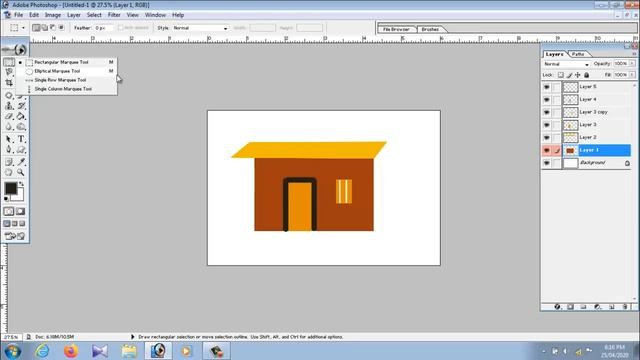The image size is (640, 360).
Task: Click Create new layer icon in Layers panel
Action: [611, 307]
